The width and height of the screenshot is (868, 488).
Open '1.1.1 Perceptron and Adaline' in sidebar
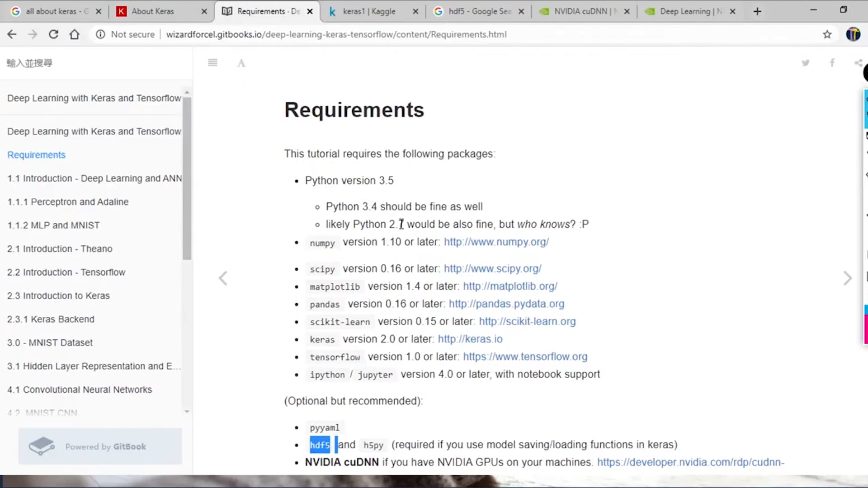point(68,202)
